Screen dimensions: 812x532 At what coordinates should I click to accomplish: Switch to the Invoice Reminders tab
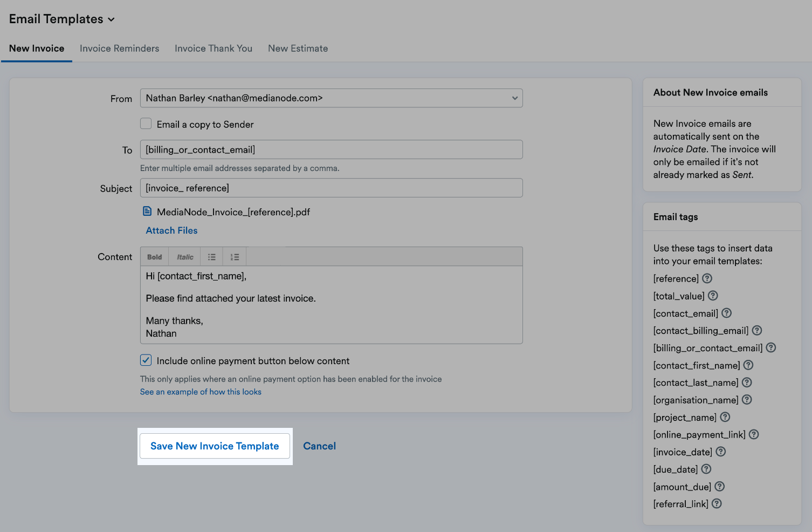click(119, 49)
